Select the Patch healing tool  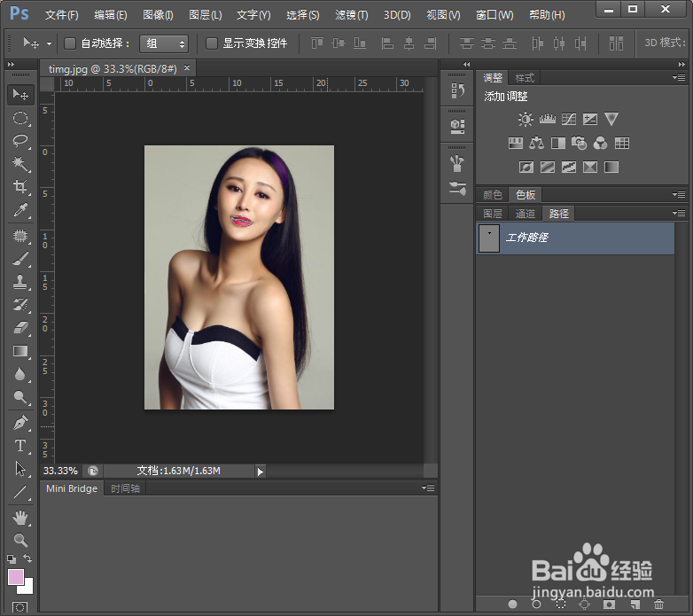(20, 236)
